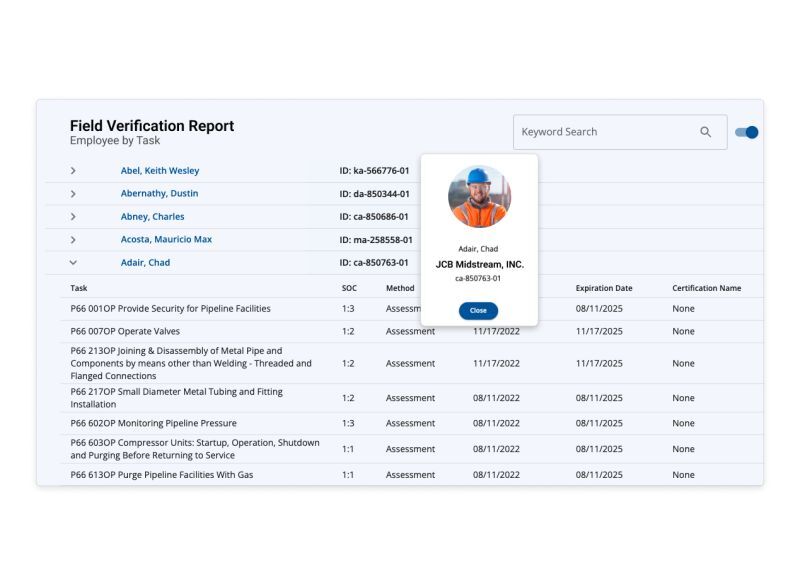Image resolution: width=800 pixels, height=585 pixels.
Task: Expand Abel, Keith Wesley's task row
Action: click(x=72, y=170)
